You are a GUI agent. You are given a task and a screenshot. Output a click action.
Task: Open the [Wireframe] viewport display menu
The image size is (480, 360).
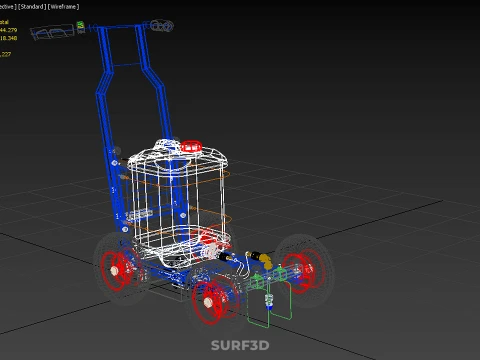pyautogui.click(x=63, y=7)
